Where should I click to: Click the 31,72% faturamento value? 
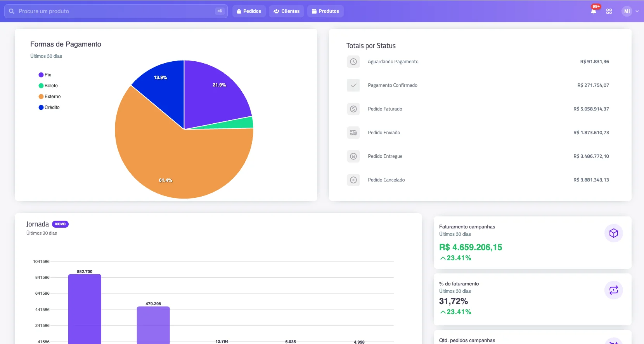click(454, 301)
